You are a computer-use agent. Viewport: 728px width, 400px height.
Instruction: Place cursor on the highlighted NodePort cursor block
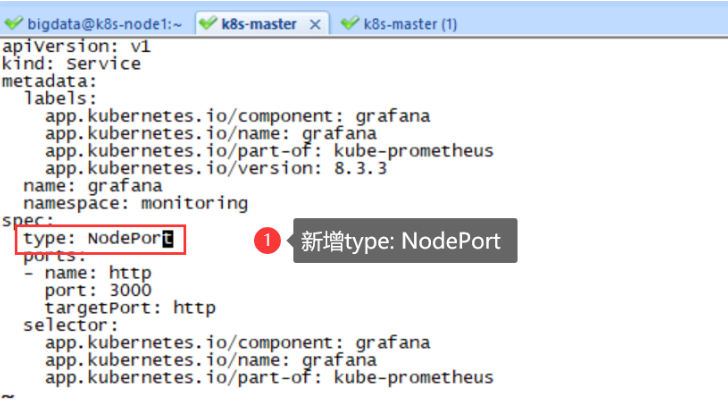[x=168, y=239]
